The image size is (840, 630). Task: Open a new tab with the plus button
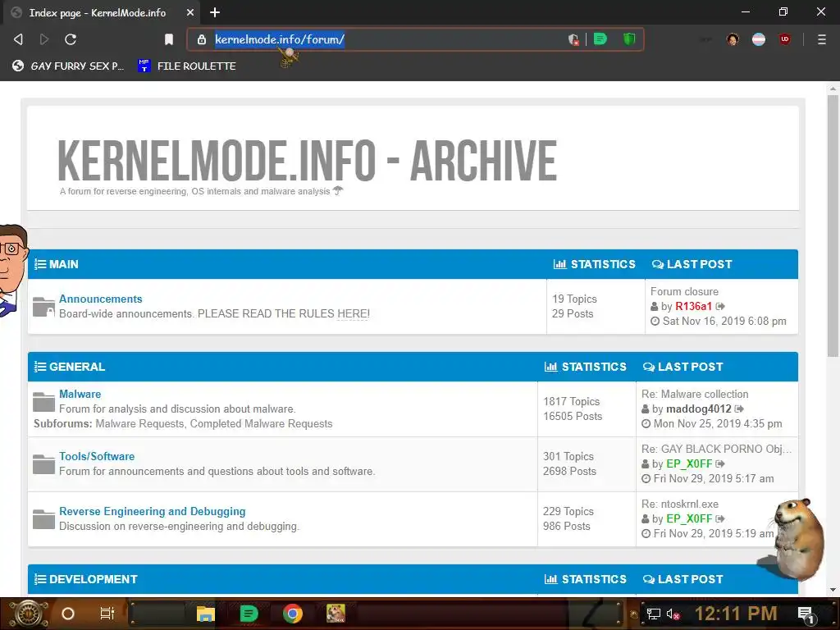pos(215,12)
